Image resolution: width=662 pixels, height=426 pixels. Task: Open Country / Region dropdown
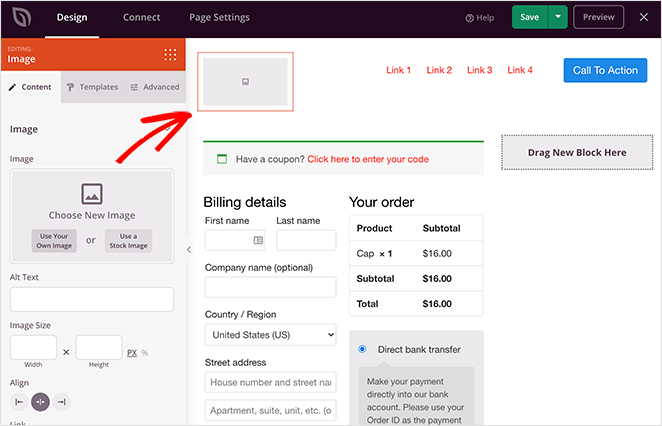(x=271, y=335)
